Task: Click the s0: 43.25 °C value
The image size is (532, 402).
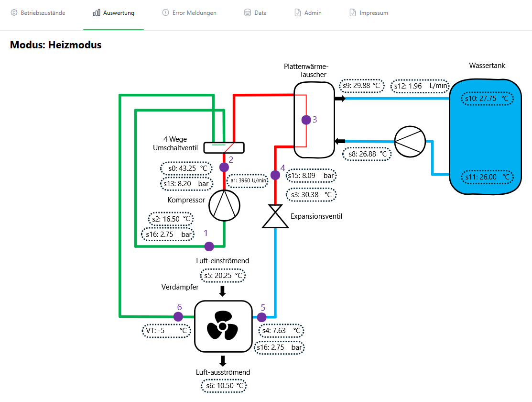Action: (x=186, y=168)
